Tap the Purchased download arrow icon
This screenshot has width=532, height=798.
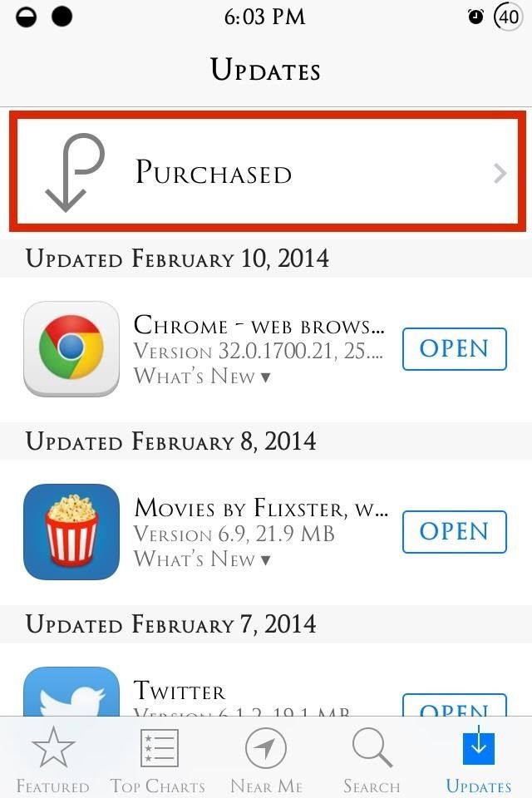pos(75,173)
